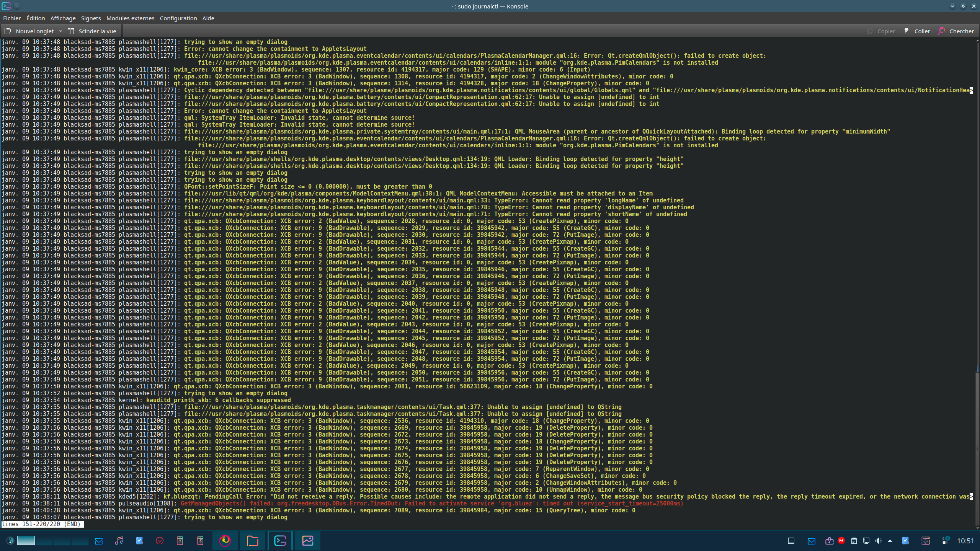Expand the Nouvel onglet dropdown arrow

coord(60,31)
